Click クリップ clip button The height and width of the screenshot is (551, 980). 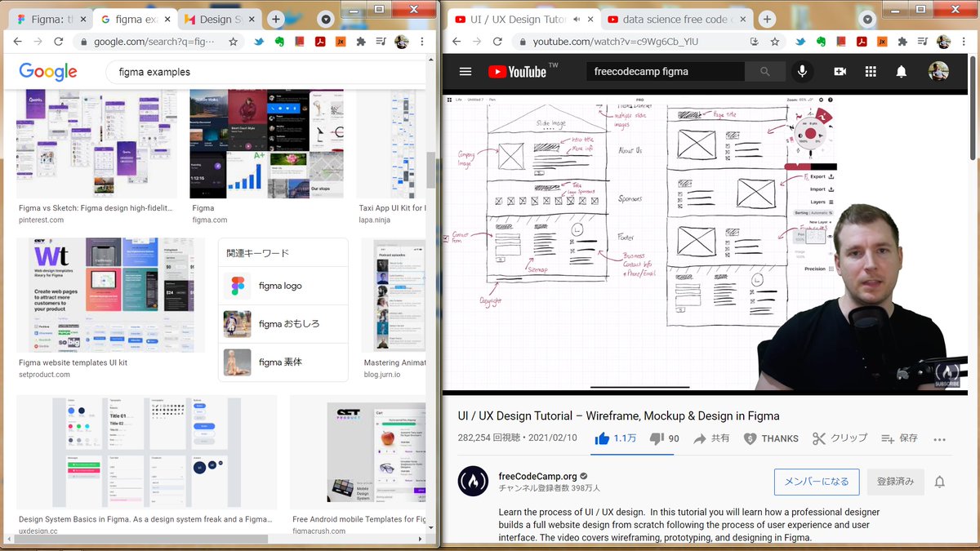(840, 438)
